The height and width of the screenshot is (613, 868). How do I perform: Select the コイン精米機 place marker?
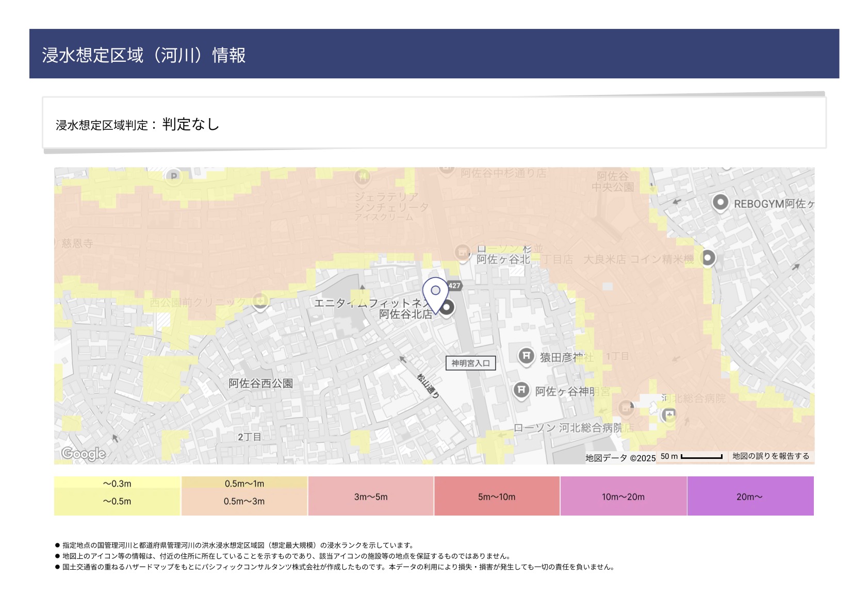[x=708, y=258]
